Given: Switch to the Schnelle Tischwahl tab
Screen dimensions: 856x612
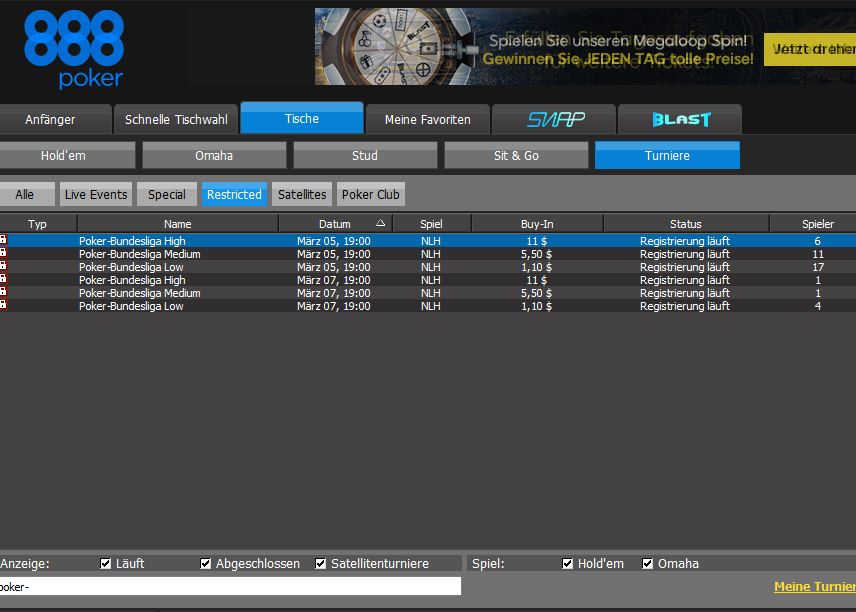Looking at the screenshot, I should 176,119.
